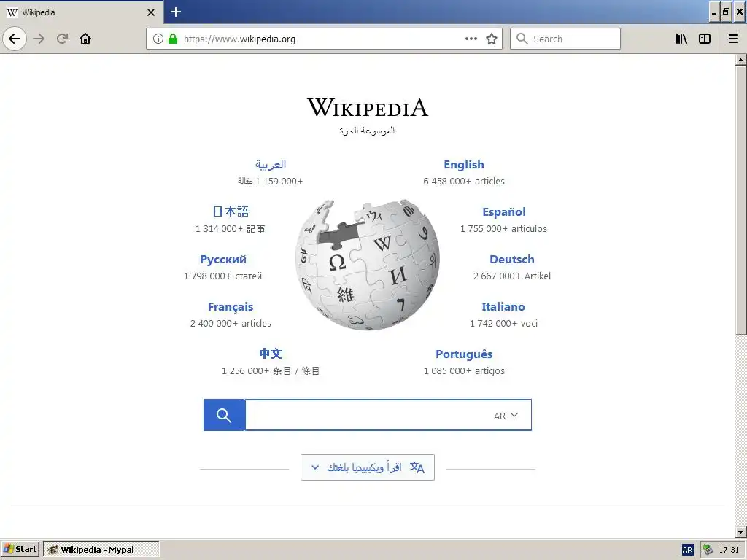Bookmark this page with the star icon
747x560 pixels.
492,39
